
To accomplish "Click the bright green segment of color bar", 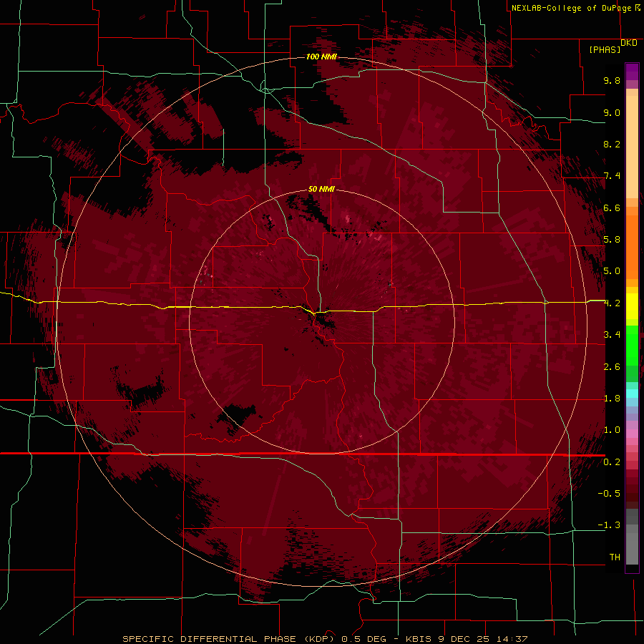I will (x=632, y=346).
